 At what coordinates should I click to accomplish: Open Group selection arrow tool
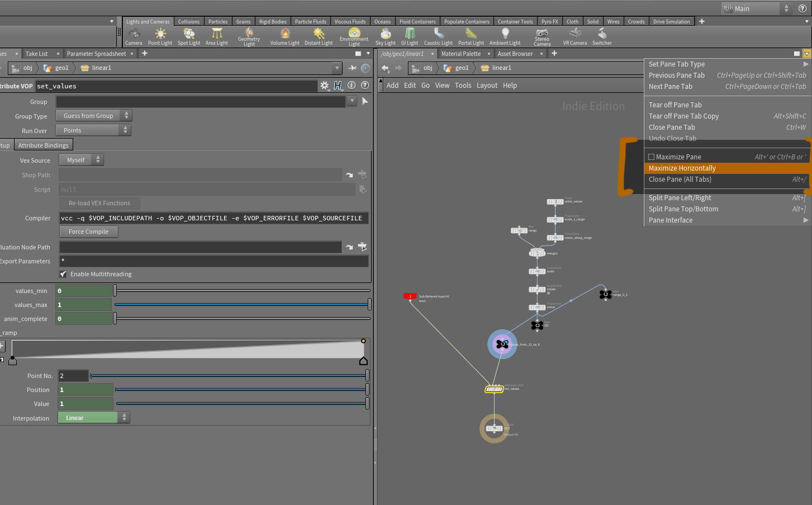365,101
